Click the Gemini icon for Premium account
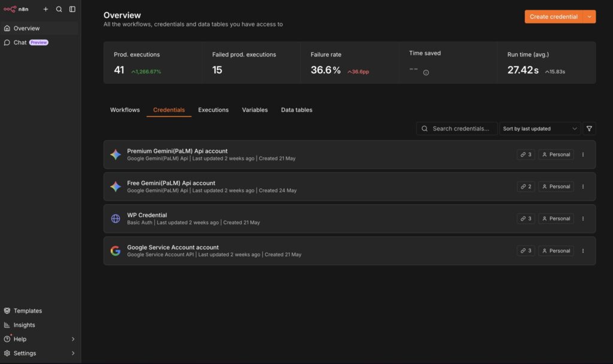The height and width of the screenshot is (364, 613). pyautogui.click(x=116, y=154)
